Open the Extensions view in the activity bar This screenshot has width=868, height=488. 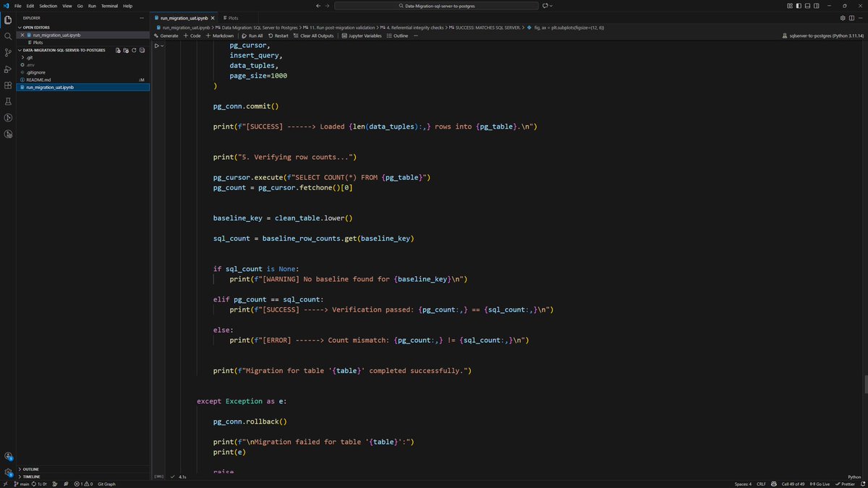pyautogui.click(x=8, y=85)
